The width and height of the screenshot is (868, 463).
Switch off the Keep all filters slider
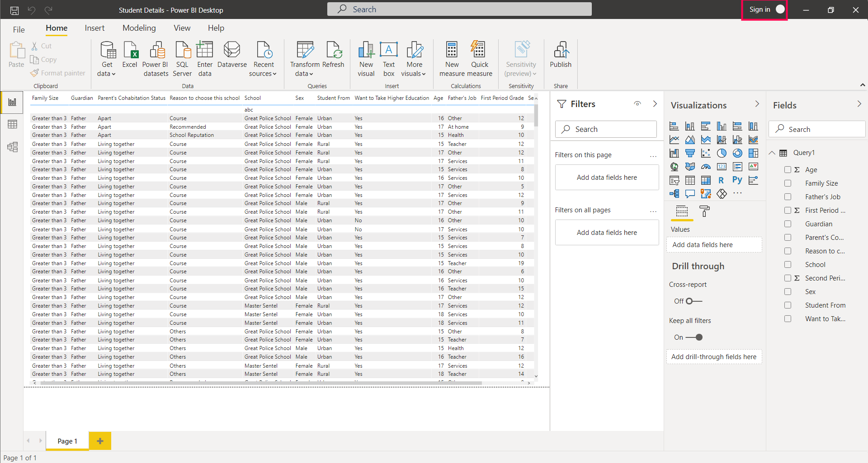694,337
